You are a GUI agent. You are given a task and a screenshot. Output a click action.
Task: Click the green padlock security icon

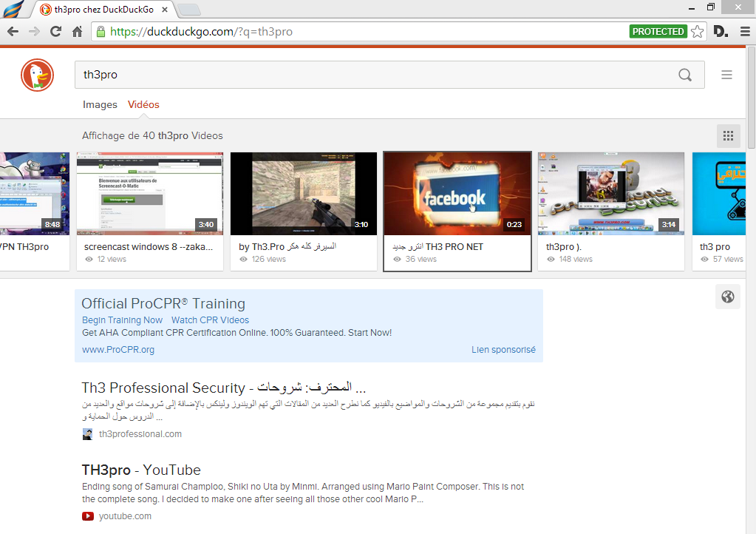pyautogui.click(x=101, y=32)
